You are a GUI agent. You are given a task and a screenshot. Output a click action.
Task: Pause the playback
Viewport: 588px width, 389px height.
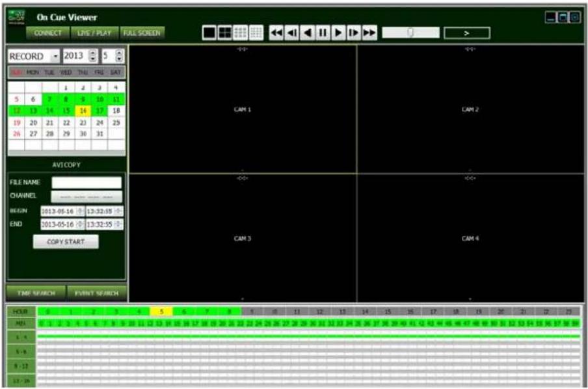point(323,33)
